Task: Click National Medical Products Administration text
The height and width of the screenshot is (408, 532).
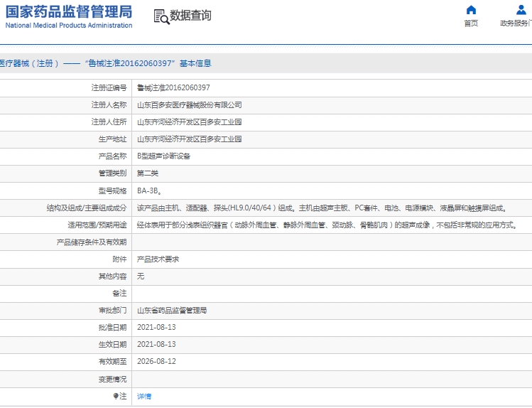Action: [69, 26]
